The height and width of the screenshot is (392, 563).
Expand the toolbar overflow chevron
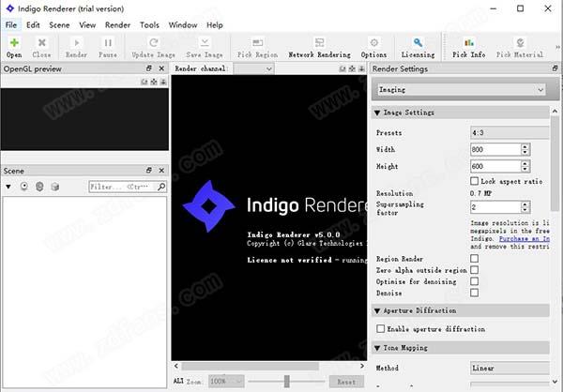557,47
